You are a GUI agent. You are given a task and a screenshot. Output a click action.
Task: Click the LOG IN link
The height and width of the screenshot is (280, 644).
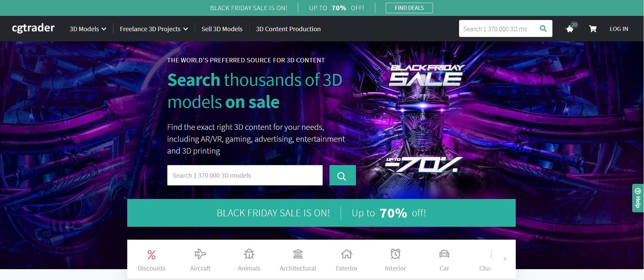click(619, 29)
